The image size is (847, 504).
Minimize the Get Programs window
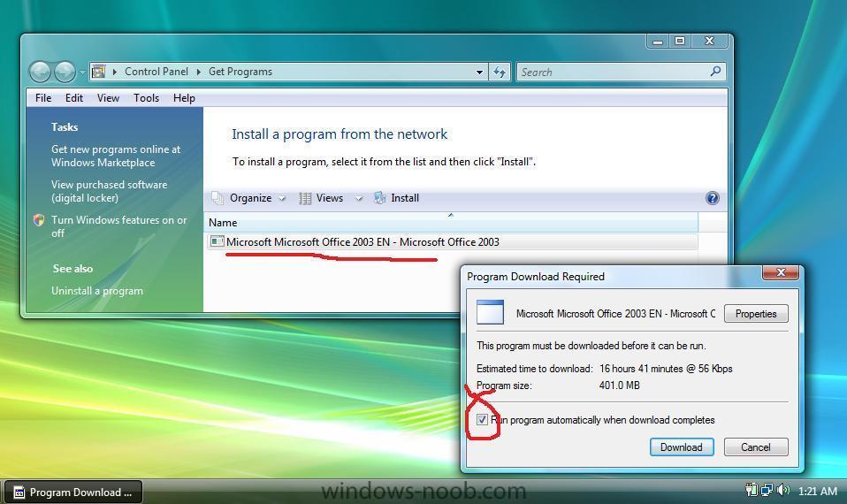point(658,41)
